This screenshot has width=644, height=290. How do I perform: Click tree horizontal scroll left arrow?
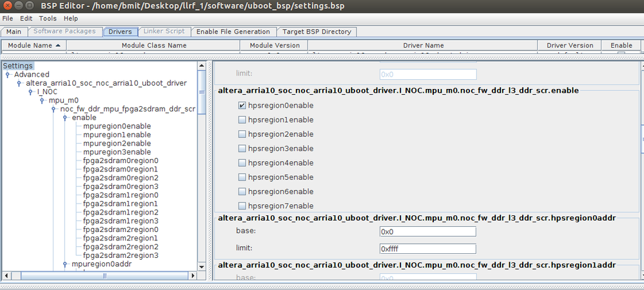click(6, 276)
